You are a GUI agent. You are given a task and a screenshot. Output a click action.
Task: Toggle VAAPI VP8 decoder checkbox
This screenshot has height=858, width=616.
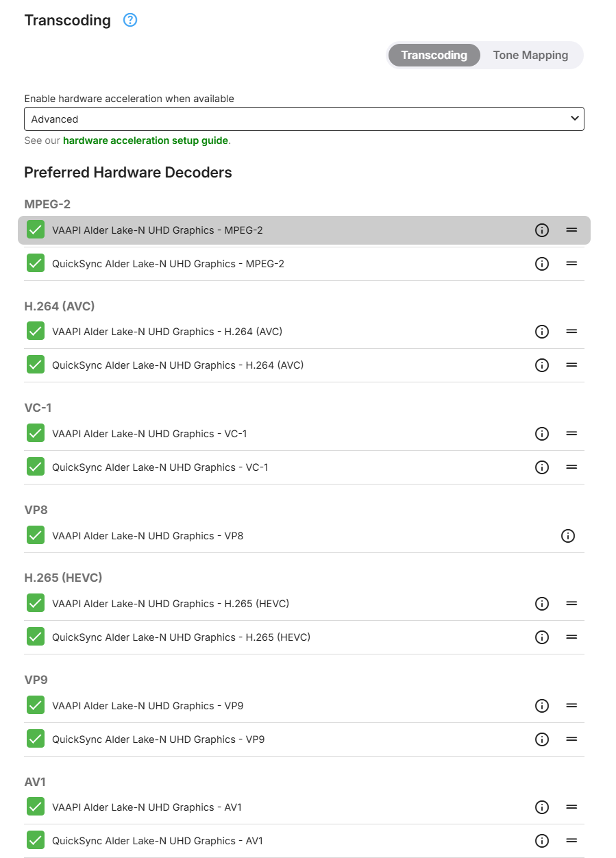pos(36,535)
